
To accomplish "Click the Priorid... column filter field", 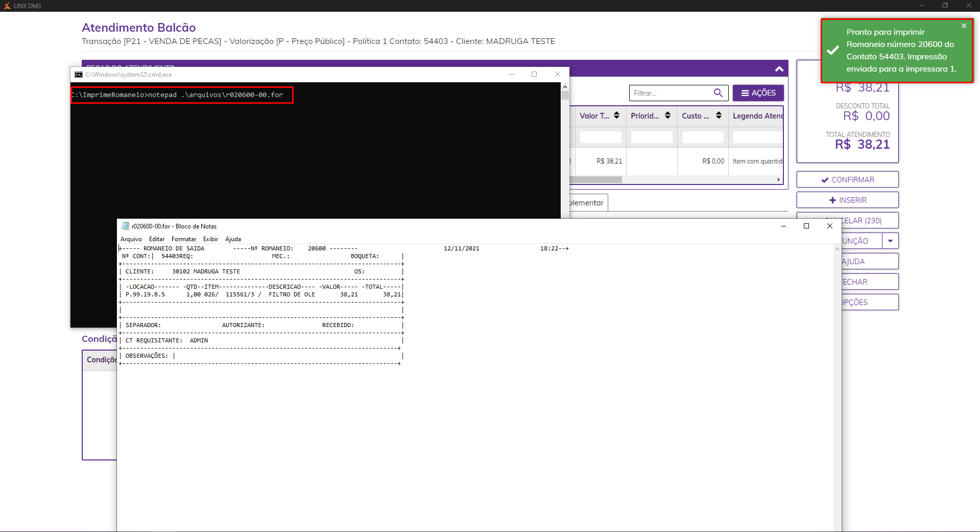I will tap(652, 137).
